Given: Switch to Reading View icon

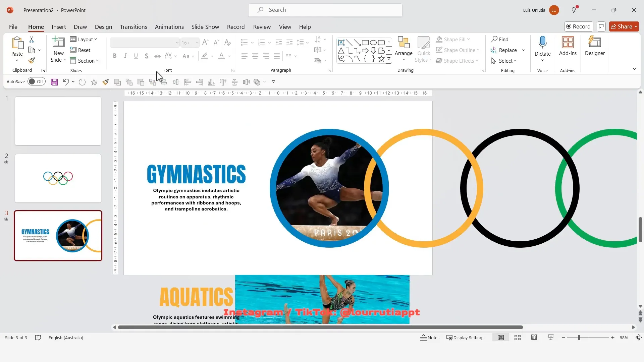Looking at the screenshot, I should click(534, 338).
